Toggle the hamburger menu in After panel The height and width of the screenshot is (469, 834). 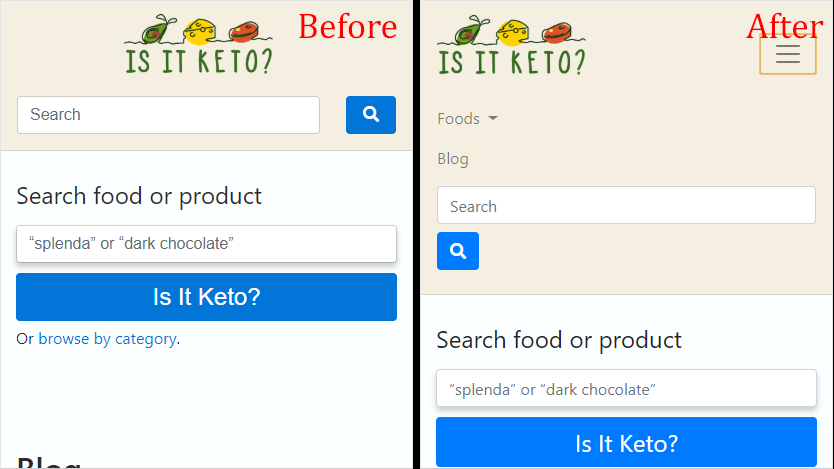(x=788, y=54)
